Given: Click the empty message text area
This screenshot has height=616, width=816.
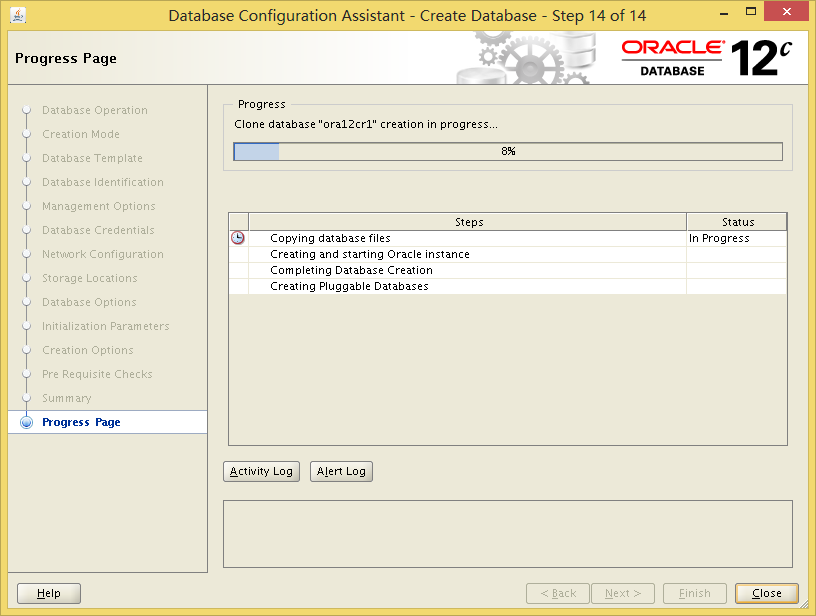Looking at the screenshot, I should [507, 534].
